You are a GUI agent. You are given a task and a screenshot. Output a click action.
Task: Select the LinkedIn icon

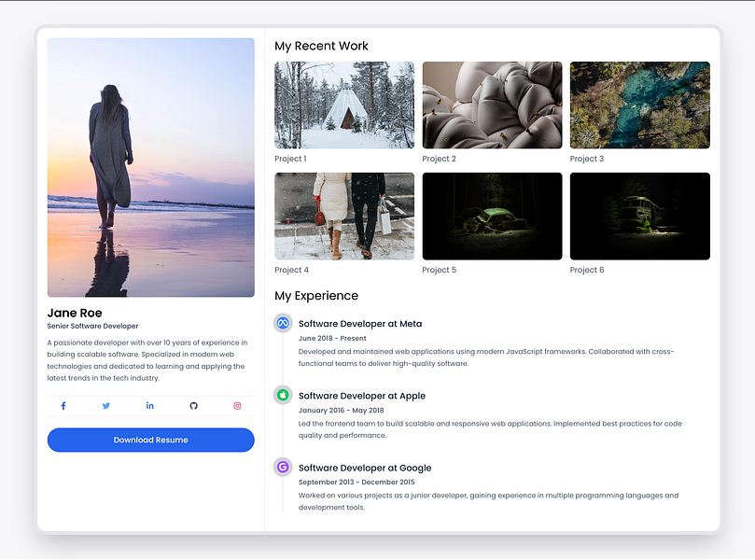[x=149, y=405]
